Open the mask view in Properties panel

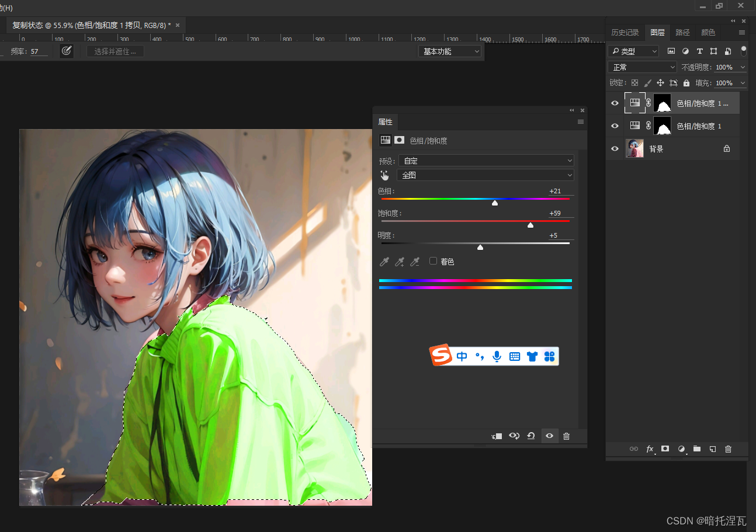click(399, 140)
